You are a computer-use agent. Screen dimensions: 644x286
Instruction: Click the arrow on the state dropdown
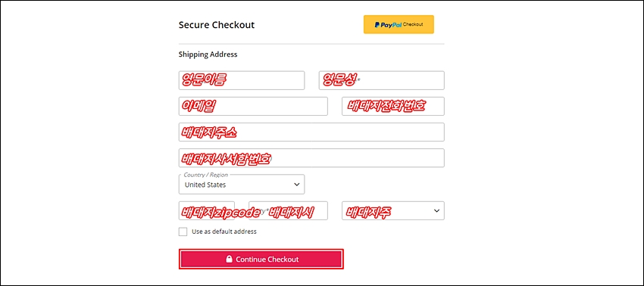click(x=436, y=211)
